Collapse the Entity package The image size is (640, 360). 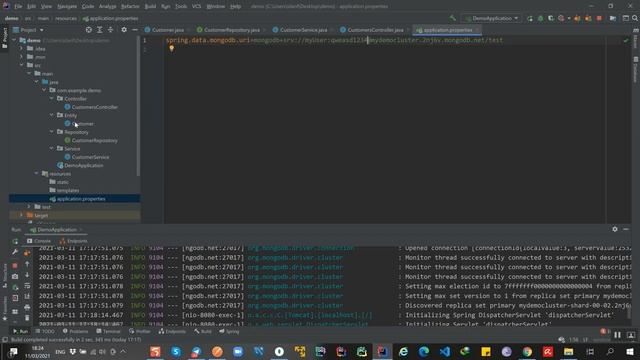[52, 116]
